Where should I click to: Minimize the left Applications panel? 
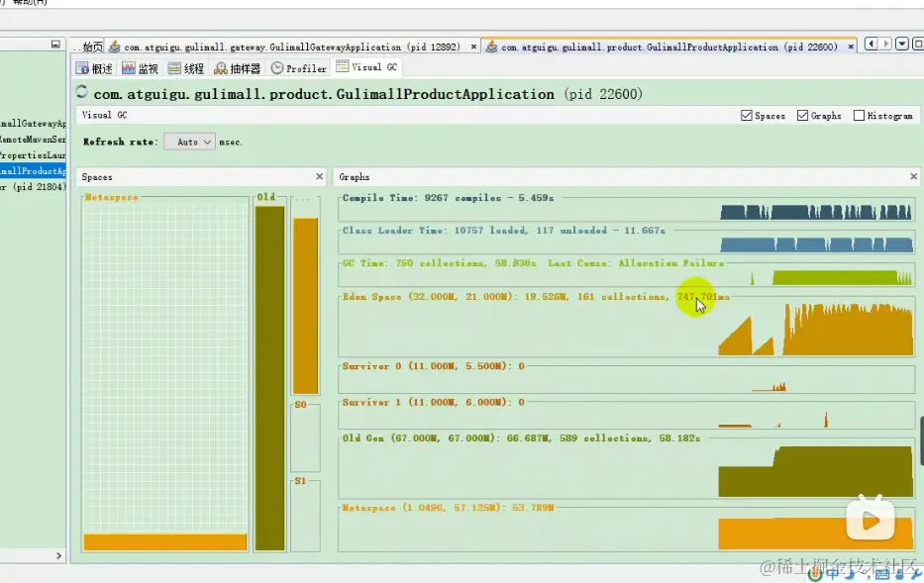click(55, 45)
